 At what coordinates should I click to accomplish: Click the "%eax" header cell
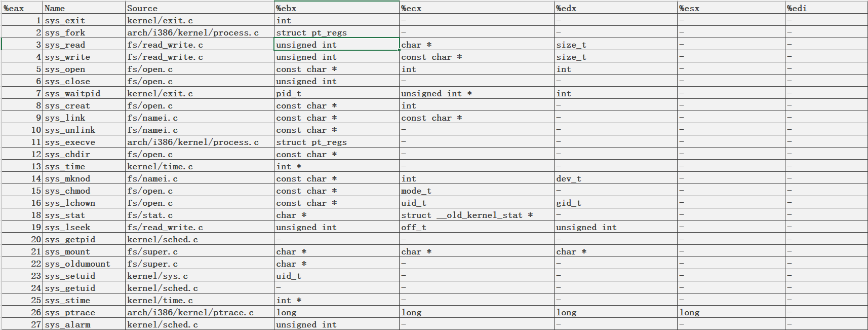[x=22, y=8]
